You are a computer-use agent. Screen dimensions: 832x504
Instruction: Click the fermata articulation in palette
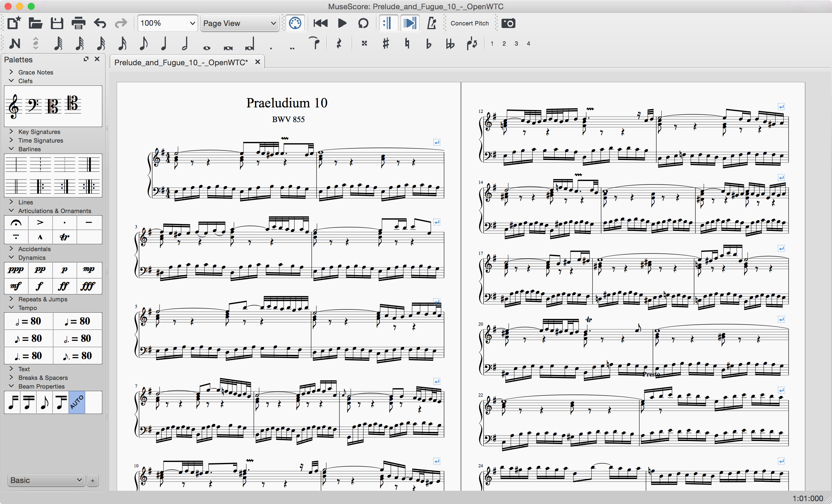coord(16,223)
